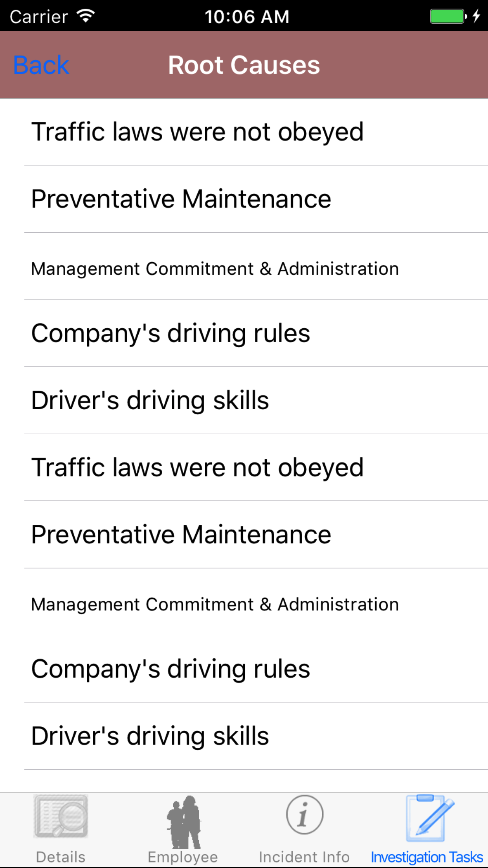
Task: Switch to the Details tab label
Action: coord(61,857)
